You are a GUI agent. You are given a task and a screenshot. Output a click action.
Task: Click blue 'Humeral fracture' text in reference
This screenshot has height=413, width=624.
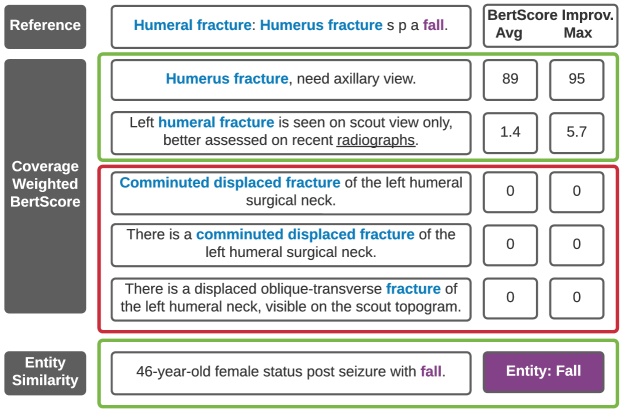tap(192, 25)
